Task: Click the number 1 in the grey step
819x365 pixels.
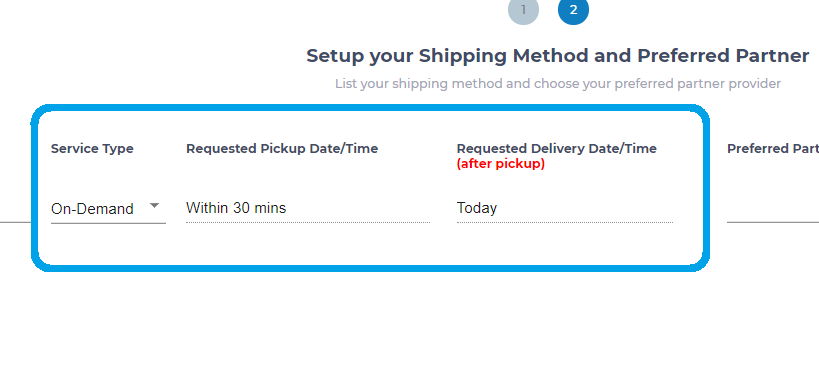Action: [523, 9]
